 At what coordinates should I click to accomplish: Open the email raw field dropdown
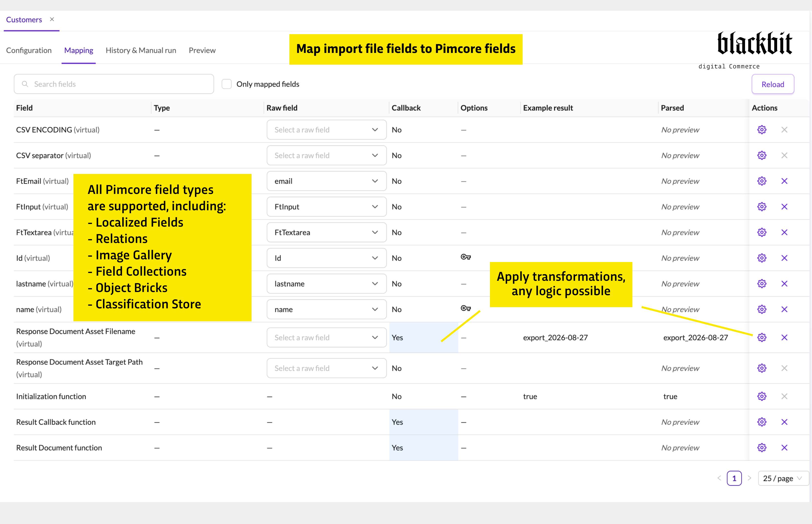tap(326, 181)
